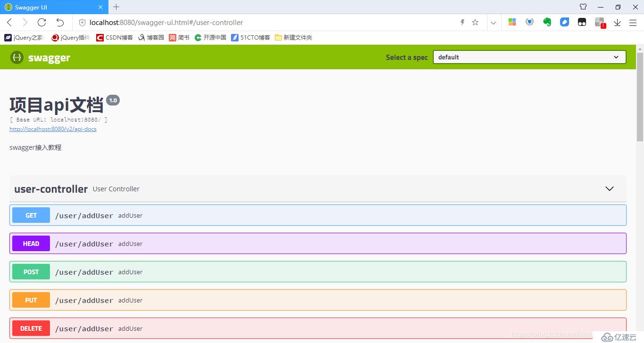
Task: Click the site security shield icon
Action: coord(82,22)
